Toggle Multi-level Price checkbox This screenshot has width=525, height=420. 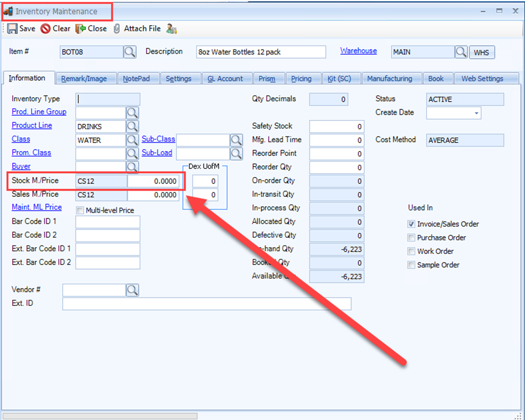(79, 210)
